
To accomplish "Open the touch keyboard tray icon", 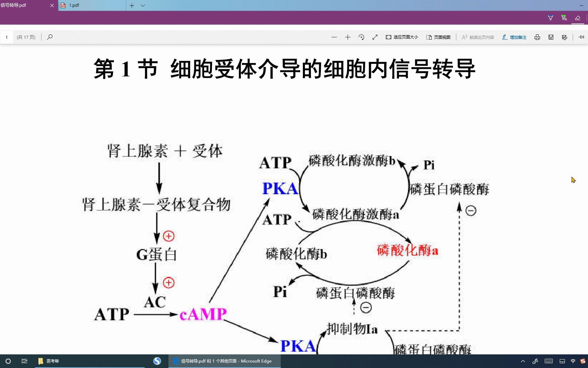I will 549,361.
